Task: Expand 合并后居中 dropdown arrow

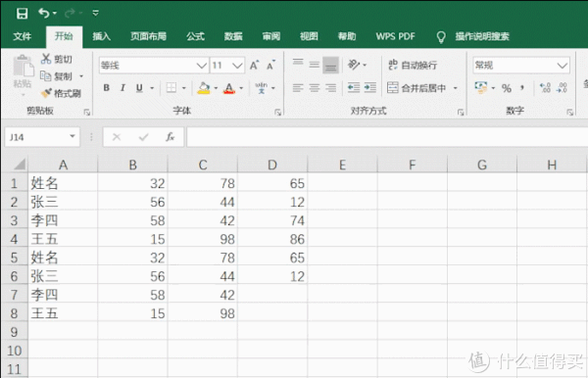Action: (456, 88)
